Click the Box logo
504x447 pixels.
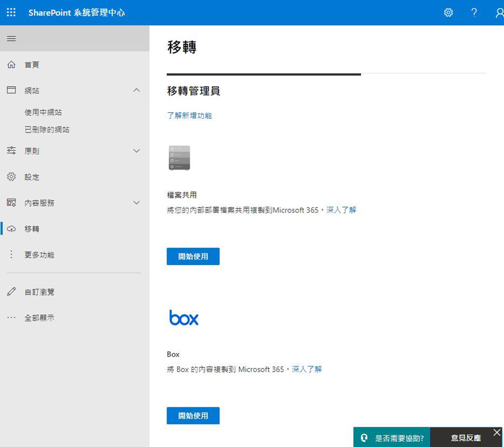184,318
